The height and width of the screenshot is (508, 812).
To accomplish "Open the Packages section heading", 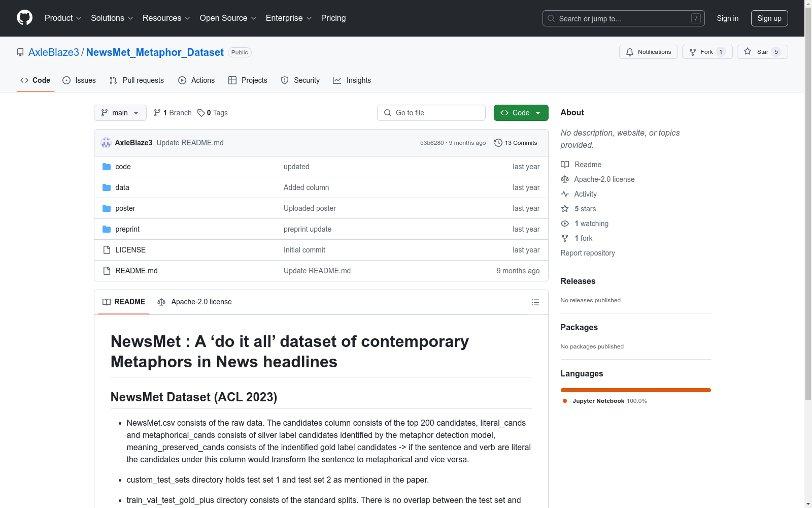I will click(x=579, y=327).
